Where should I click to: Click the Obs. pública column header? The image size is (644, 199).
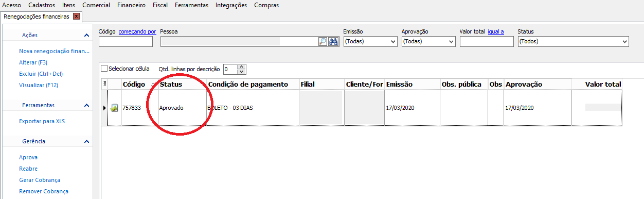pos(464,84)
